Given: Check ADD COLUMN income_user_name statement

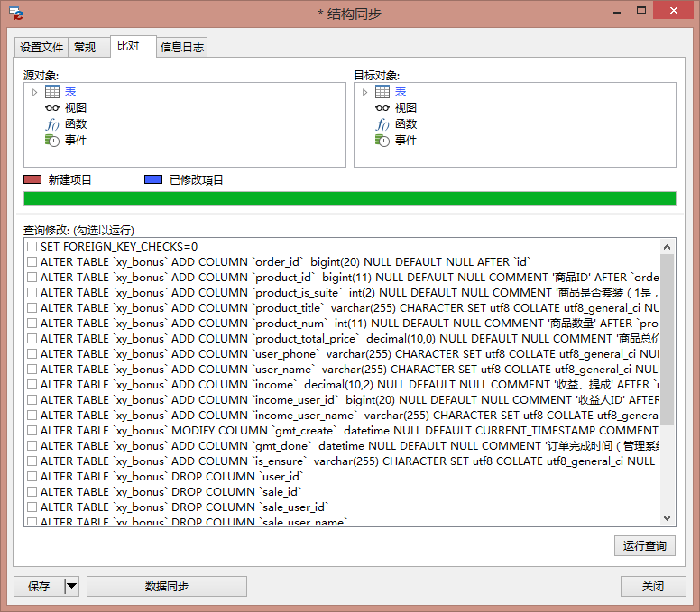Looking at the screenshot, I should (32, 416).
